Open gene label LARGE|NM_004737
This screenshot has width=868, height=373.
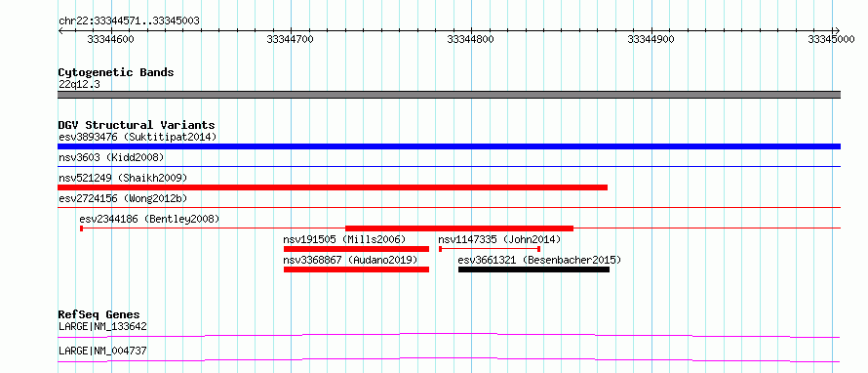coord(103,351)
